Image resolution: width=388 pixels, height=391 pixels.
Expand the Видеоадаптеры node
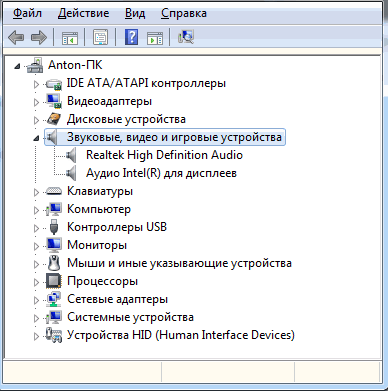click(x=36, y=102)
